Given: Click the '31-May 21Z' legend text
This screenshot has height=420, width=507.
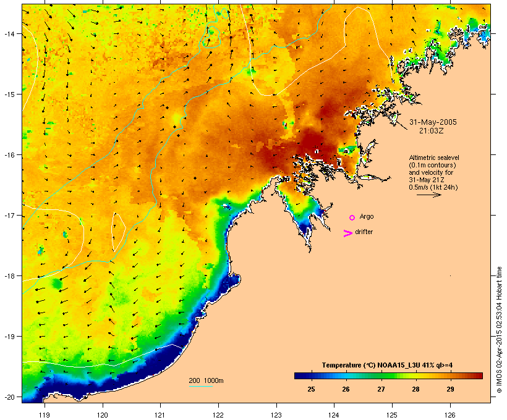Looking at the screenshot, I should [427, 180].
